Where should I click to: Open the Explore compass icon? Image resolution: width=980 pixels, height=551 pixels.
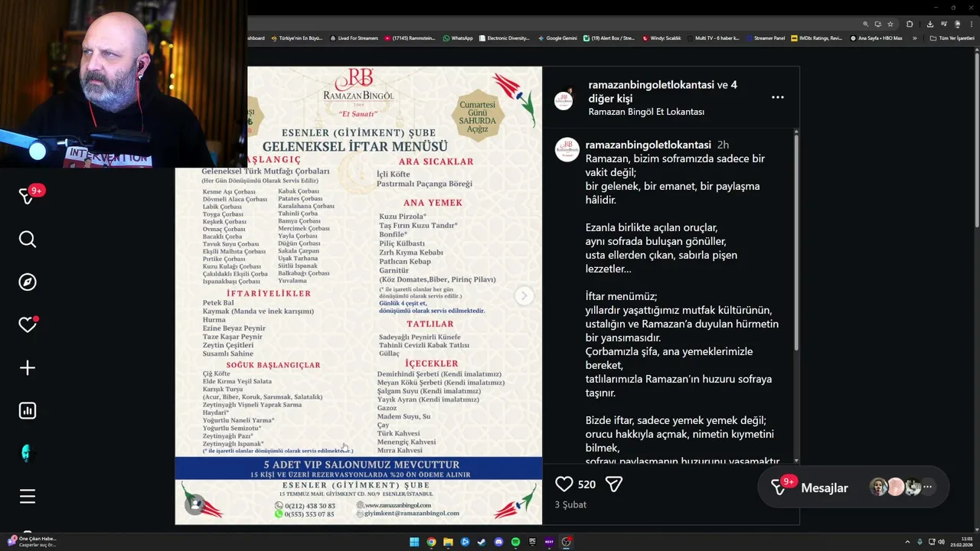[28, 282]
